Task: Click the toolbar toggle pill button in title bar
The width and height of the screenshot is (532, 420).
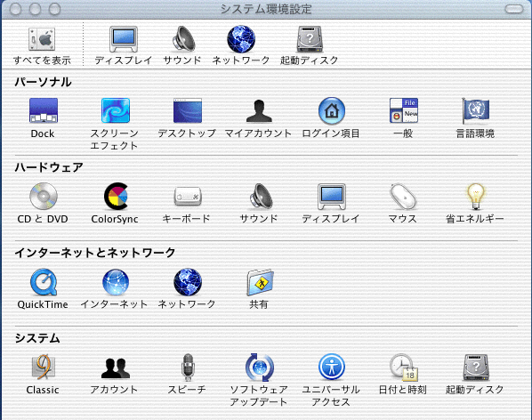Action: 514,9
